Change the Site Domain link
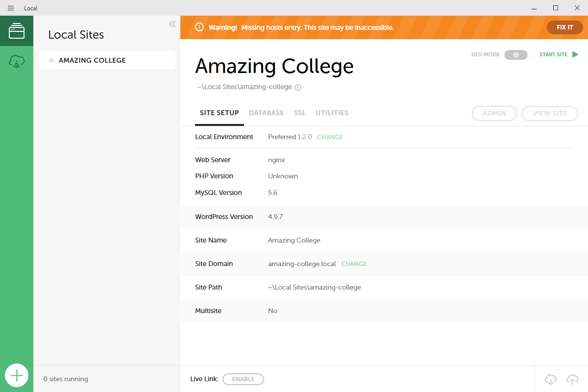Image resolution: width=588 pixels, height=392 pixels. (x=354, y=264)
